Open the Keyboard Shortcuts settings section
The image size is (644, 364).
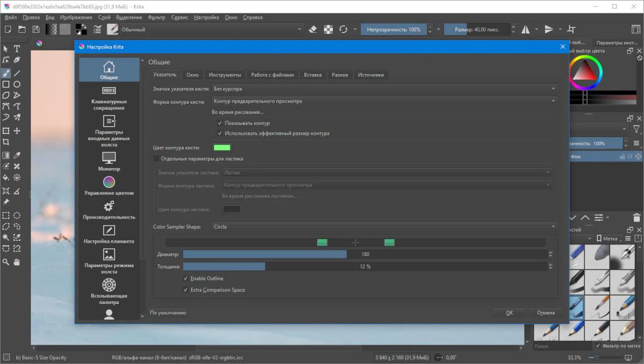(109, 97)
